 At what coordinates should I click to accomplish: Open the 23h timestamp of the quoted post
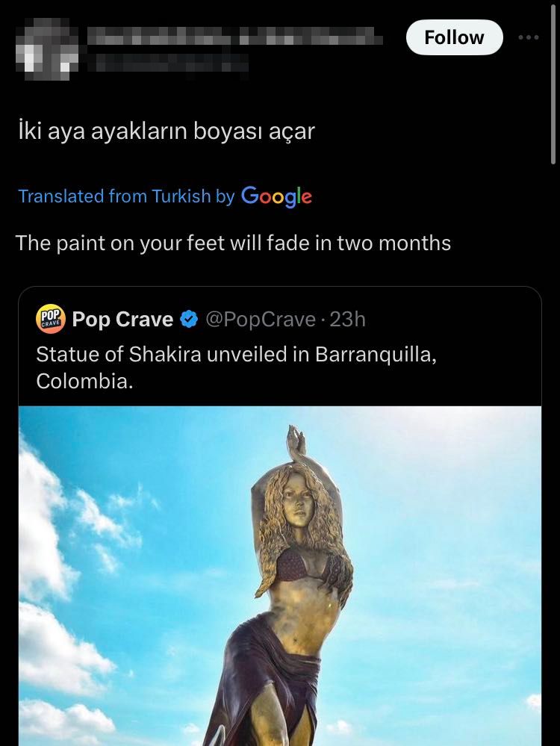tap(348, 320)
